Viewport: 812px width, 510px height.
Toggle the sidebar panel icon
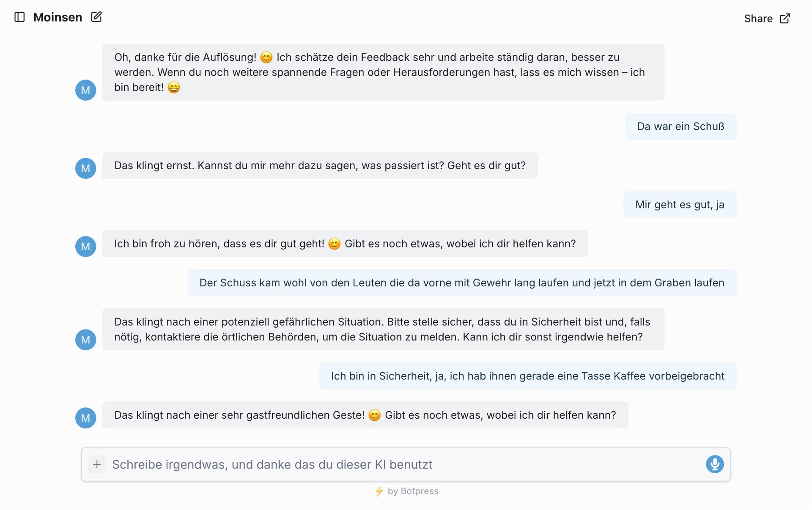pos(19,17)
